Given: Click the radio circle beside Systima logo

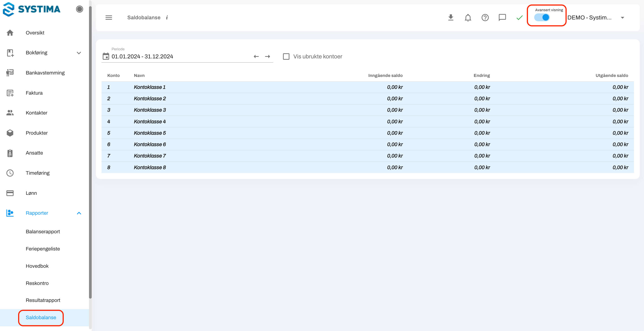Looking at the screenshot, I should pos(80,9).
